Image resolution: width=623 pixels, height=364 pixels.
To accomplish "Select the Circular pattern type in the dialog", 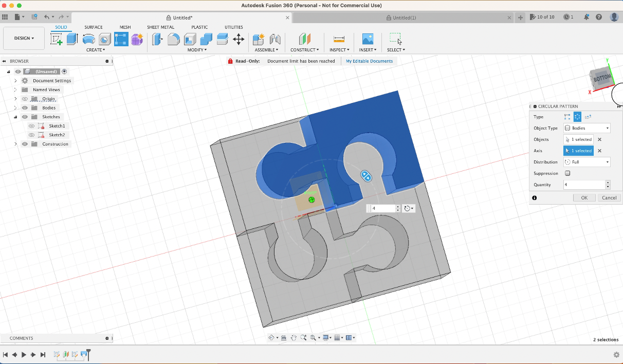I will 577,117.
